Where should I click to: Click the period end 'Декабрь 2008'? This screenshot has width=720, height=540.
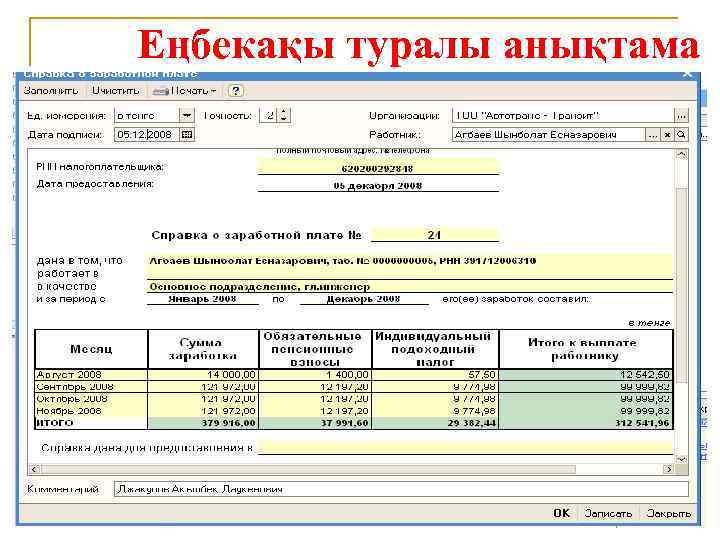364,299
